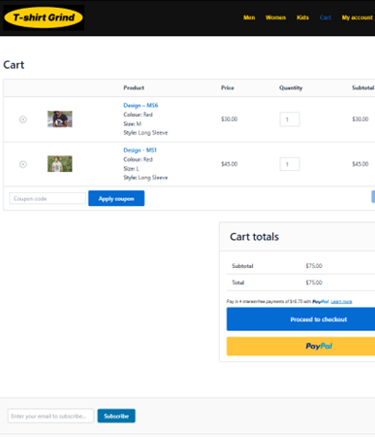Proceed to checkout

301,319
